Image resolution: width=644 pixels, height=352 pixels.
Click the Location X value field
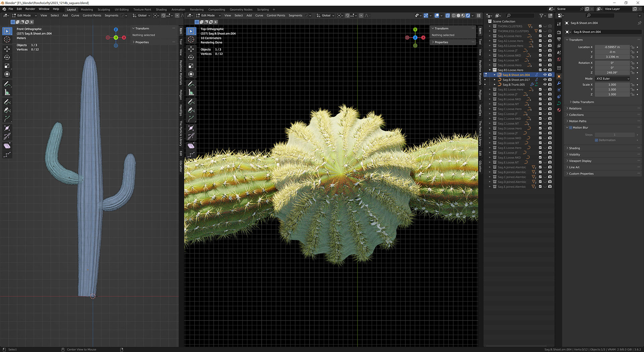tap(612, 47)
